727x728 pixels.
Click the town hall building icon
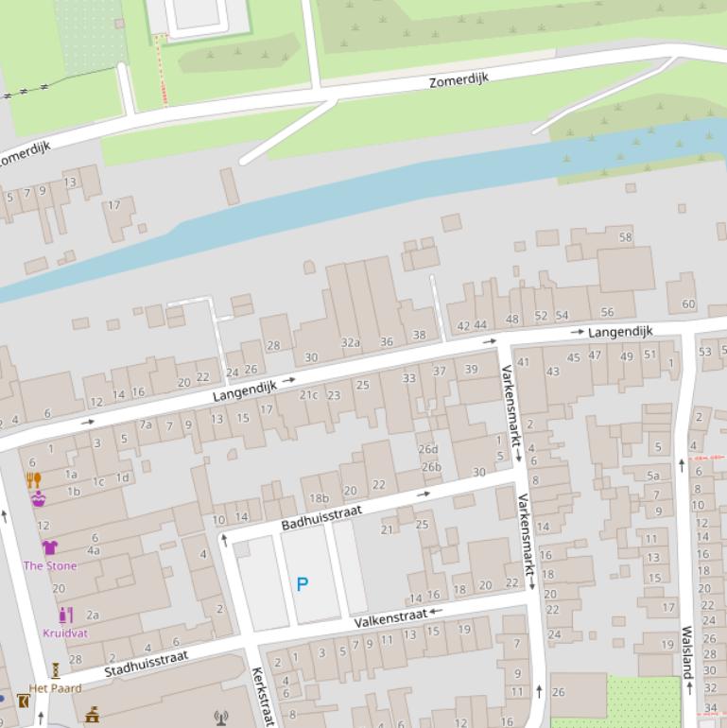click(93, 715)
